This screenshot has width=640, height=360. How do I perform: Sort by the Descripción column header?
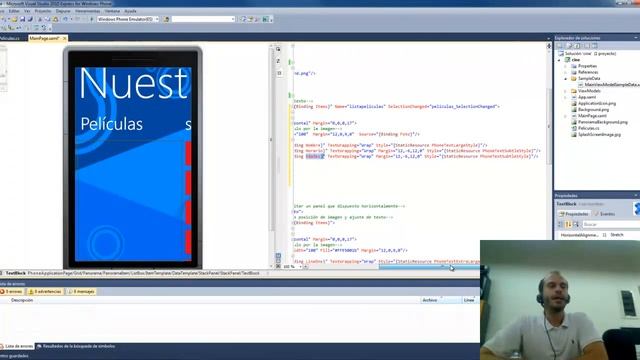[x=22, y=300]
